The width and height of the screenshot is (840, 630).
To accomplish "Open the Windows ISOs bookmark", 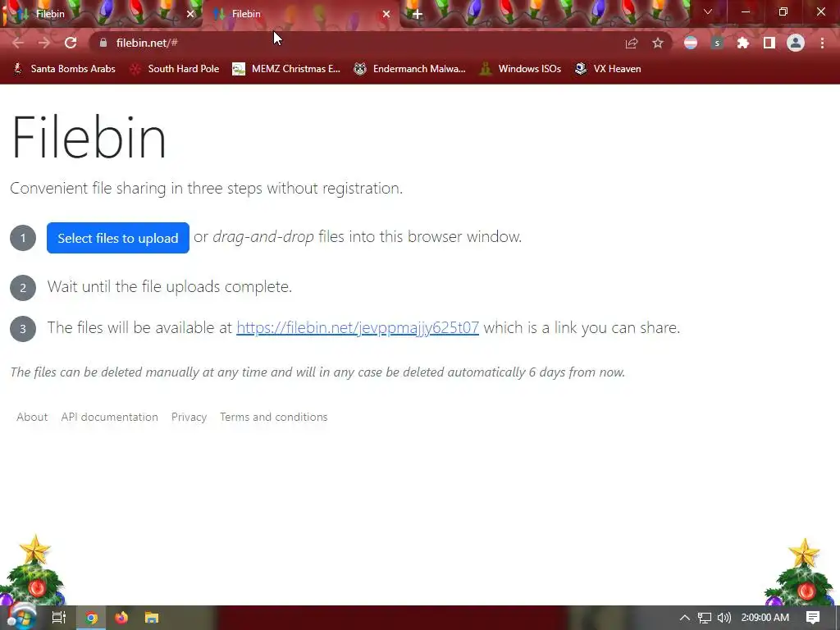I will click(520, 69).
